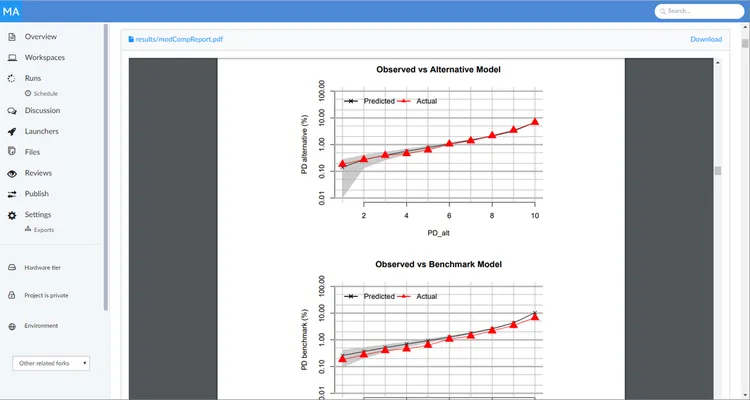The height and width of the screenshot is (400, 750).
Task: Click the Hardware tier drive icon
Action: tap(12, 268)
